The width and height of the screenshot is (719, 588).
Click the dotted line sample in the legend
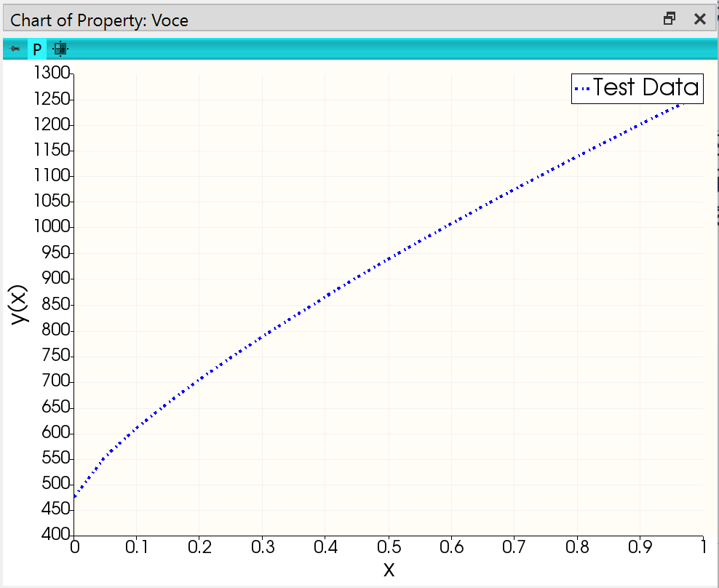(582, 88)
